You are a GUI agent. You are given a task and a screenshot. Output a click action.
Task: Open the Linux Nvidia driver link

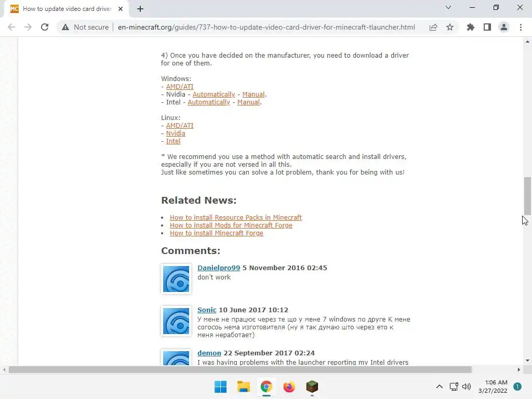(176, 134)
